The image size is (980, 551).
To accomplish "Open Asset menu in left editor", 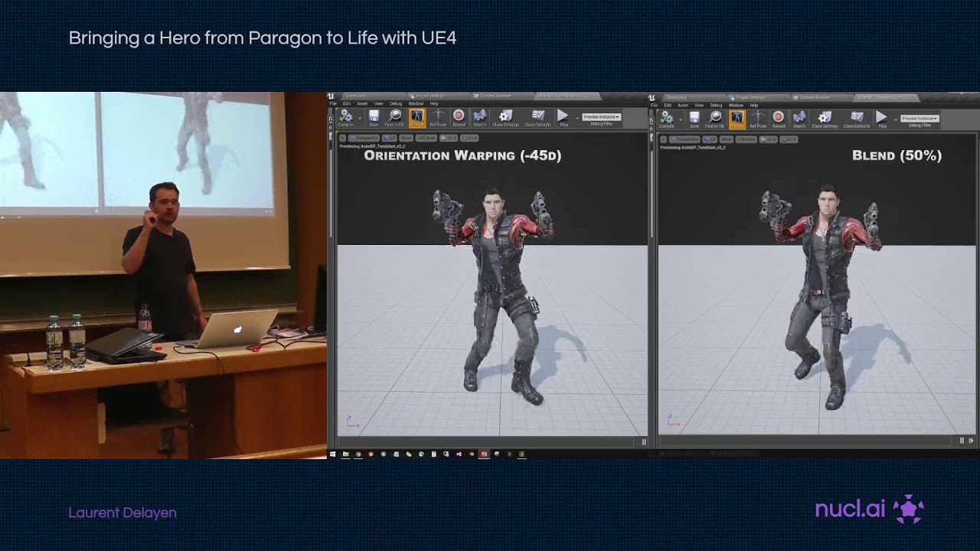I will [x=362, y=103].
